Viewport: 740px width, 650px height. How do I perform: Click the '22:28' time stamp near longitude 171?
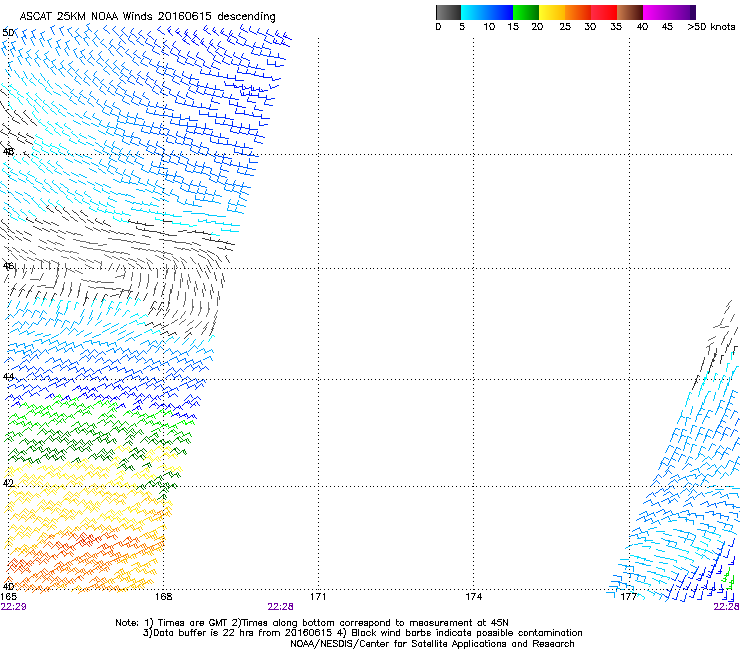[280, 607]
